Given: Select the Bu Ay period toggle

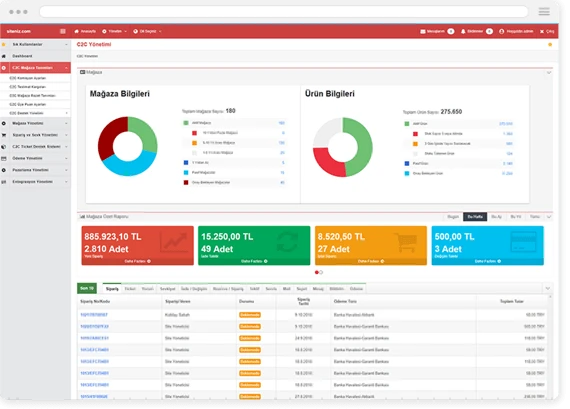Looking at the screenshot, I should tap(497, 217).
